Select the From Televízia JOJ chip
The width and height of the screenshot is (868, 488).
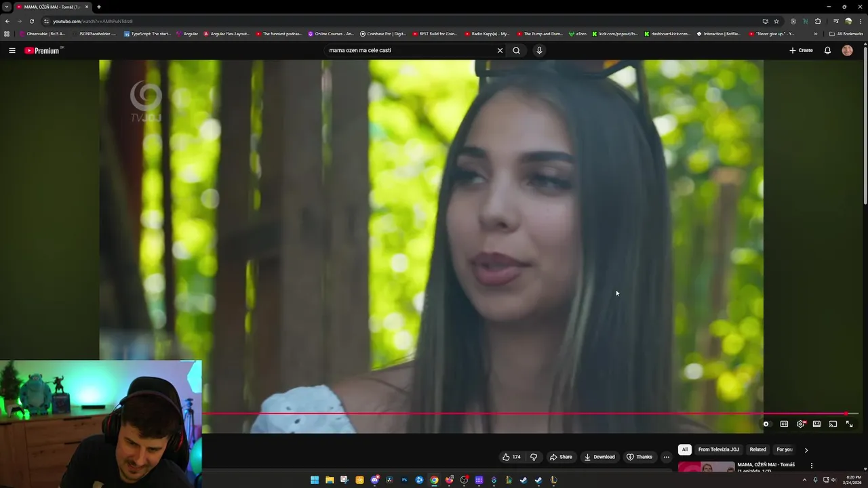click(718, 449)
